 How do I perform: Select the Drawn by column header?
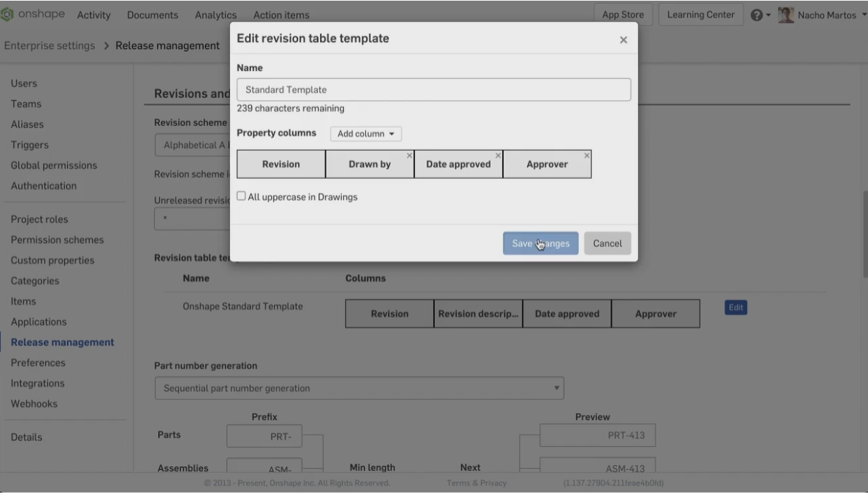point(369,164)
